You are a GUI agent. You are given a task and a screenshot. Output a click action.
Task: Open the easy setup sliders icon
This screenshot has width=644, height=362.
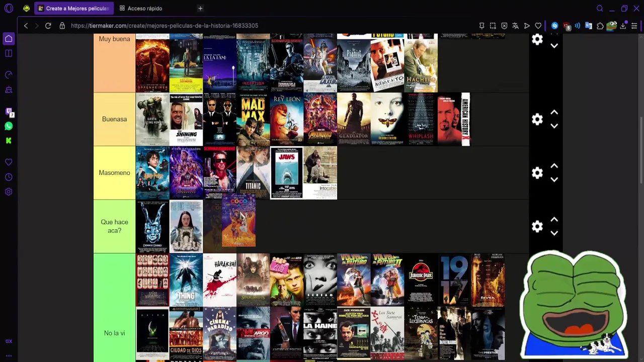634,26
